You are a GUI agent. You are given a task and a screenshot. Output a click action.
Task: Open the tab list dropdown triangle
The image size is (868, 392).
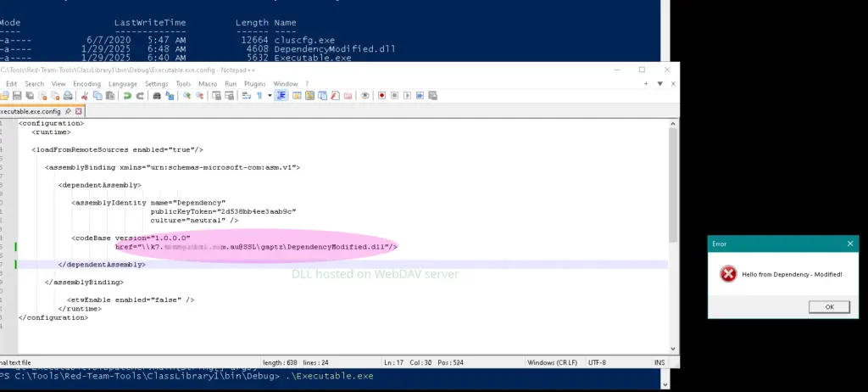659,84
